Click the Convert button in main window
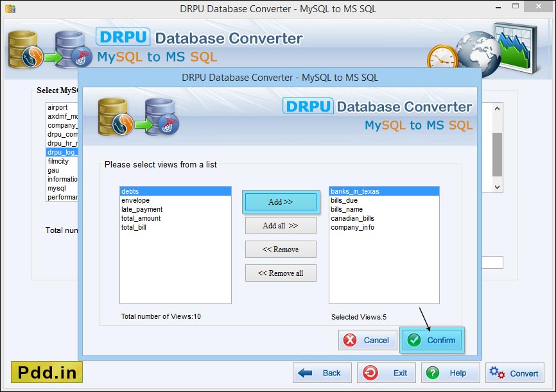Image resolution: width=556 pixels, height=392 pixels. 514,373
